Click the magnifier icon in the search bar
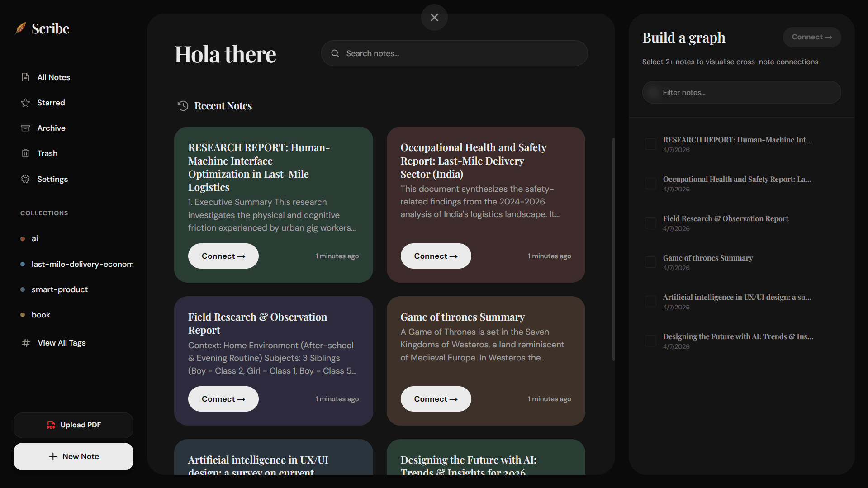This screenshot has height=488, width=868. click(x=335, y=53)
